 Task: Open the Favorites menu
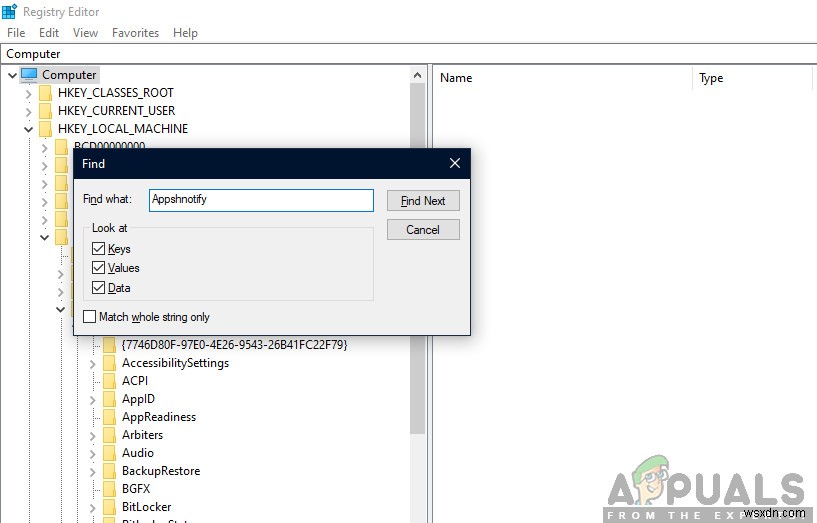135,33
